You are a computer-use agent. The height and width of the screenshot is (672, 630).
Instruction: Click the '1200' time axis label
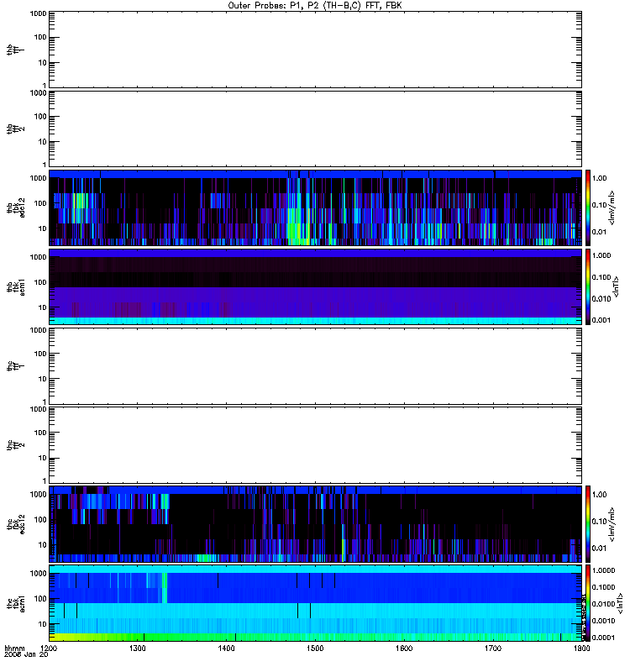click(49, 648)
